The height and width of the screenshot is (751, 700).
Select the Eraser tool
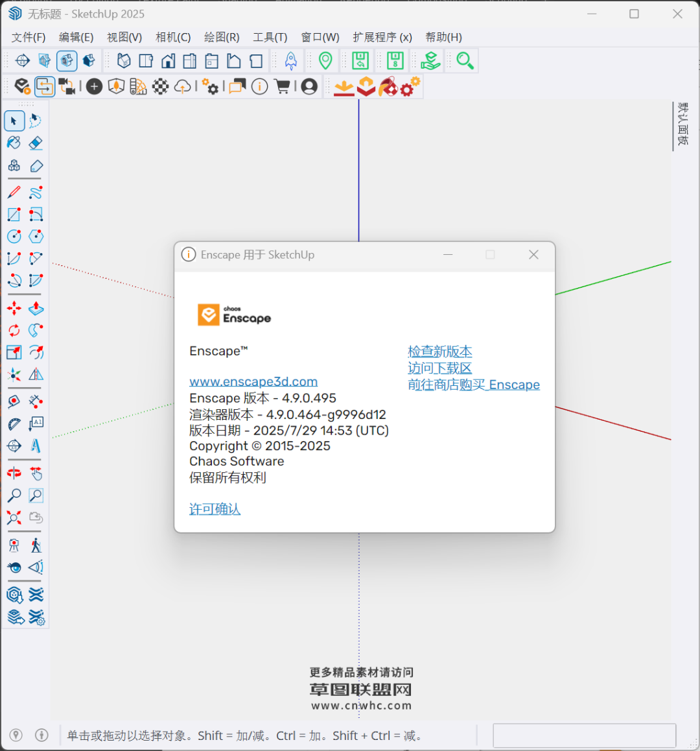(36, 143)
